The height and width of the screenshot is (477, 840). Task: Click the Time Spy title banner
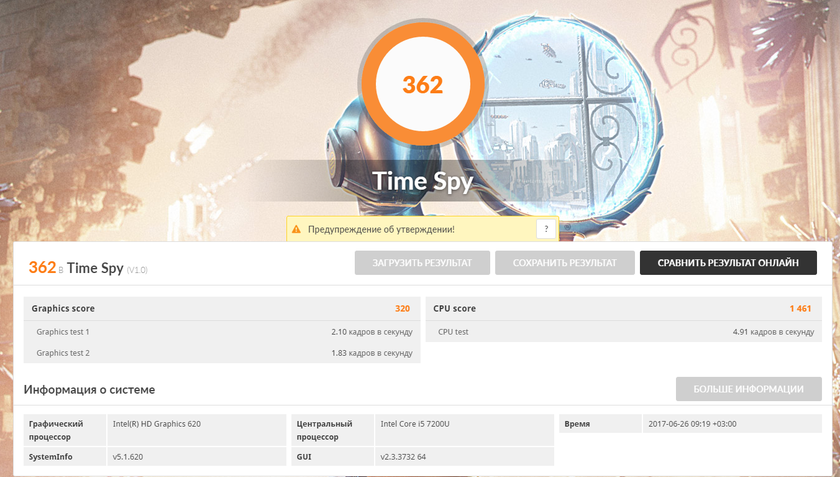pos(422,181)
